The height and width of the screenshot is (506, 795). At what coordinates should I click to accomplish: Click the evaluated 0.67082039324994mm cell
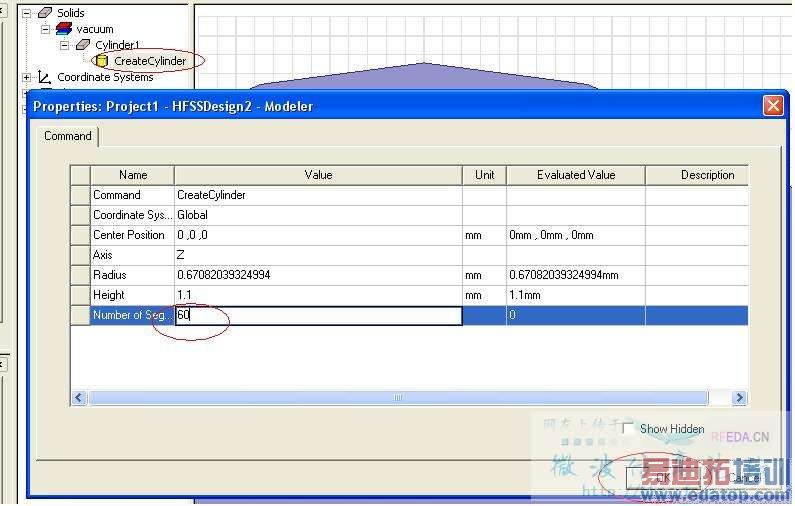(576, 275)
